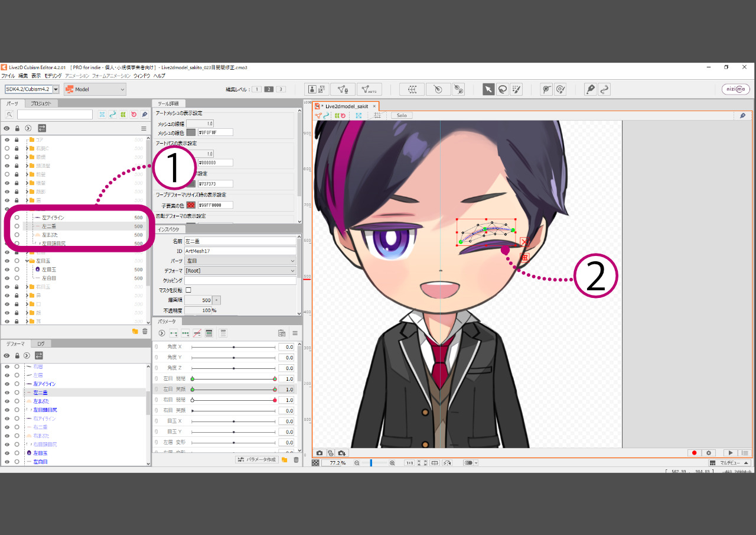Toggle the Solo button in canvas bar

pyautogui.click(x=402, y=115)
